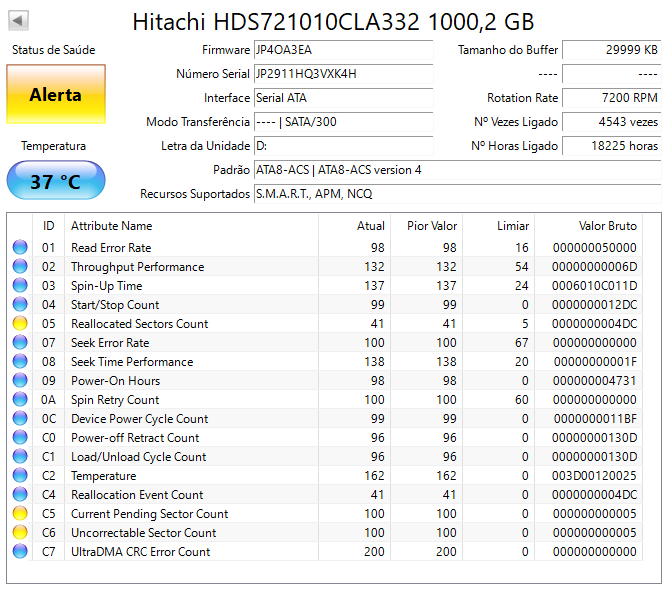Click the yellow Alerta health status button
This screenshot has width=668, height=590.
click(56, 94)
